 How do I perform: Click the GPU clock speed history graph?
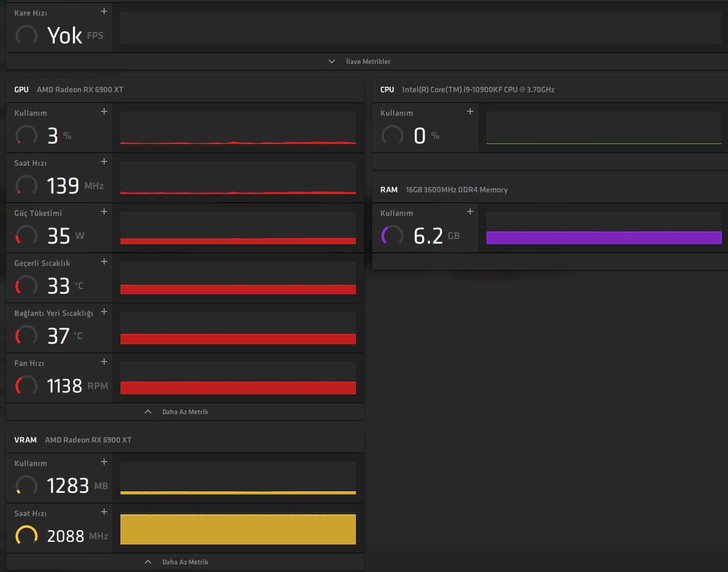[238, 178]
